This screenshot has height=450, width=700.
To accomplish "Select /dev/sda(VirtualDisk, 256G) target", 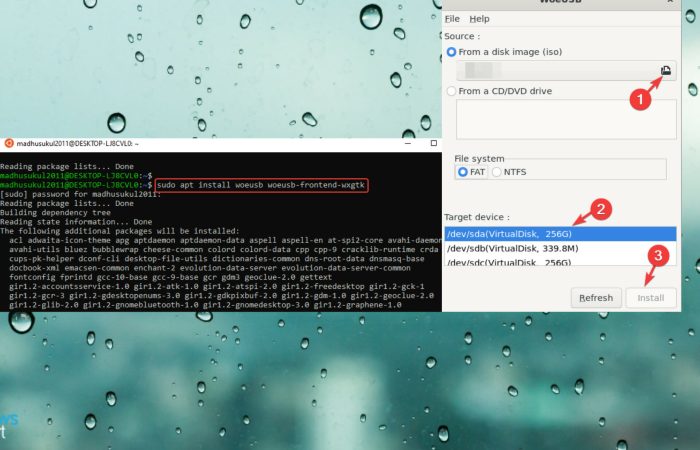I will 560,234.
